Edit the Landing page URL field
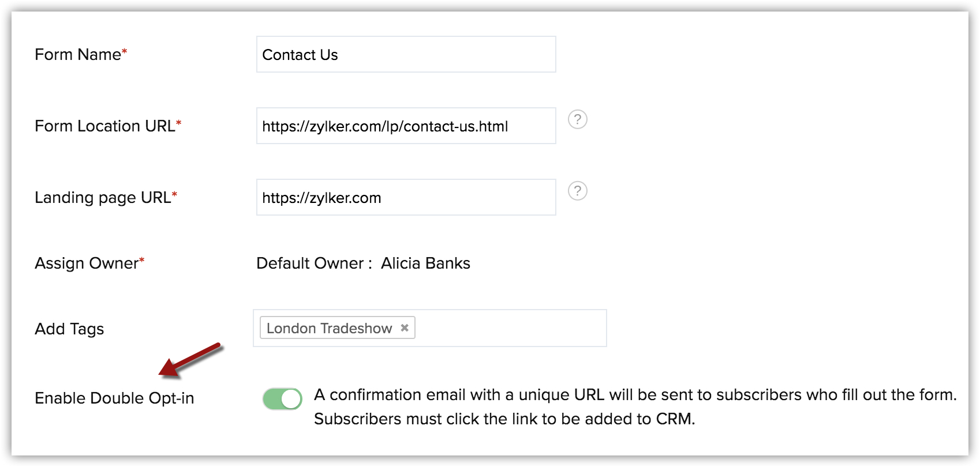 [x=406, y=197]
